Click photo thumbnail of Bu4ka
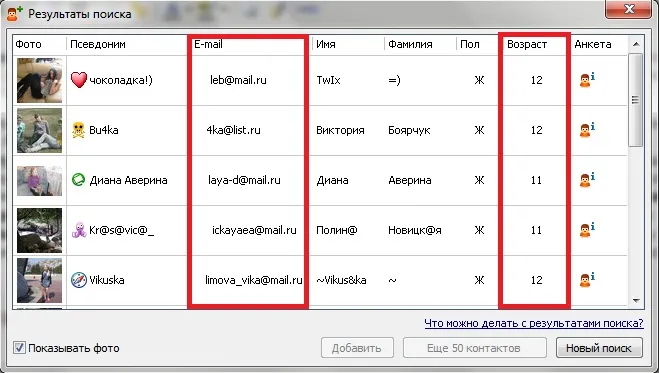The width and height of the screenshot is (659, 373). click(39, 130)
